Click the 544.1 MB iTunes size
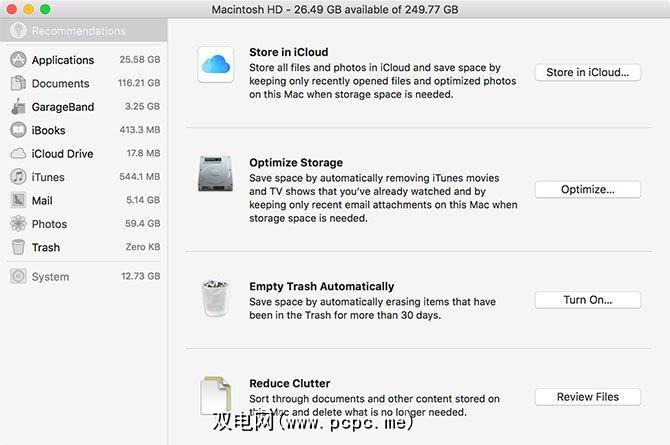This screenshot has height=445, width=670. (140, 176)
